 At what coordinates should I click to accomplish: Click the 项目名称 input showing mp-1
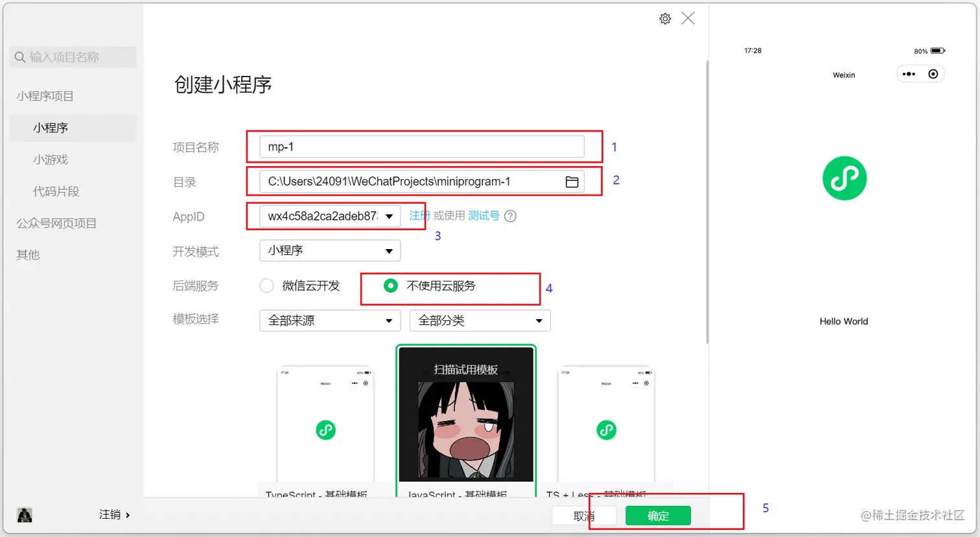tap(421, 147)
